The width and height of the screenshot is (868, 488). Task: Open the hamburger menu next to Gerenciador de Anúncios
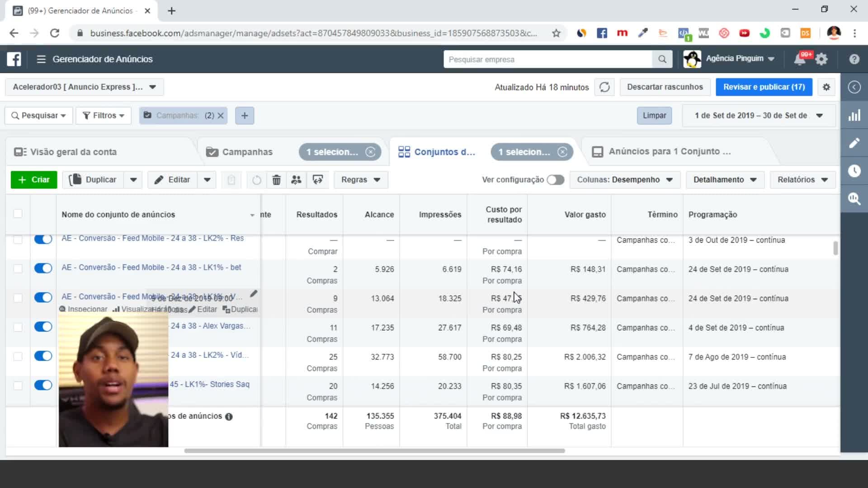(x=41, y=59)
